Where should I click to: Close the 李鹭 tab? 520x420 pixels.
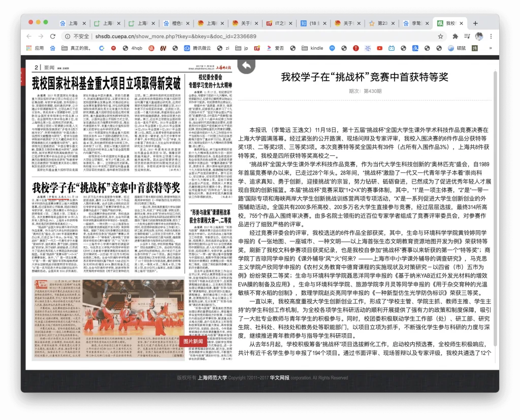(x=427, y=23)
